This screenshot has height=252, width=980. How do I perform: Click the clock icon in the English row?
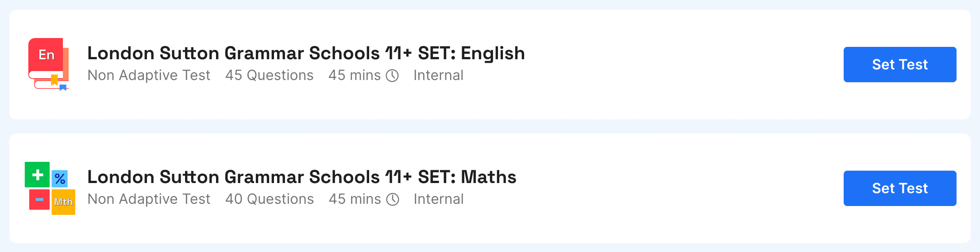coord(392,76)
